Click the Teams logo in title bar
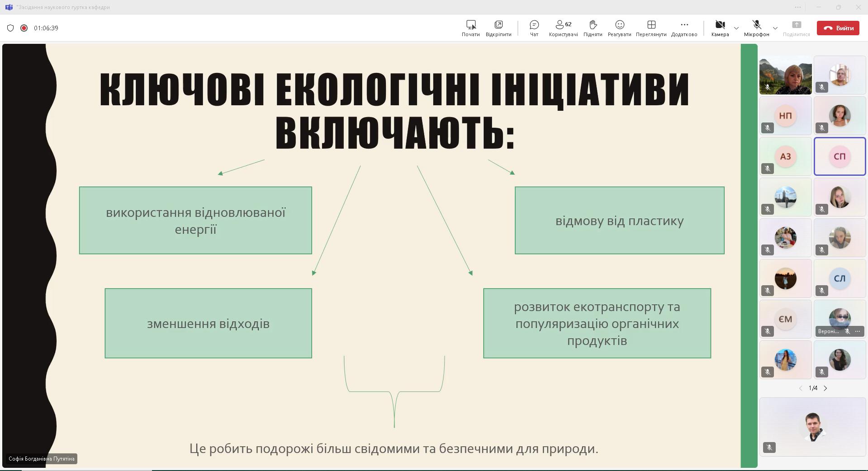Screen dimensions: 868x471 click(9, 7)
